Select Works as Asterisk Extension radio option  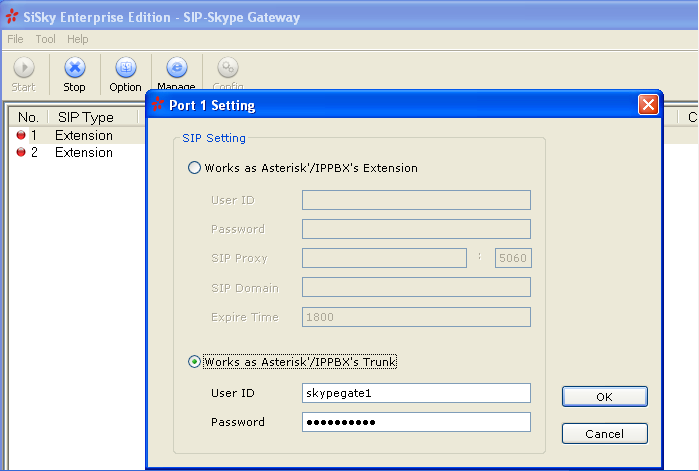[195, 168]
